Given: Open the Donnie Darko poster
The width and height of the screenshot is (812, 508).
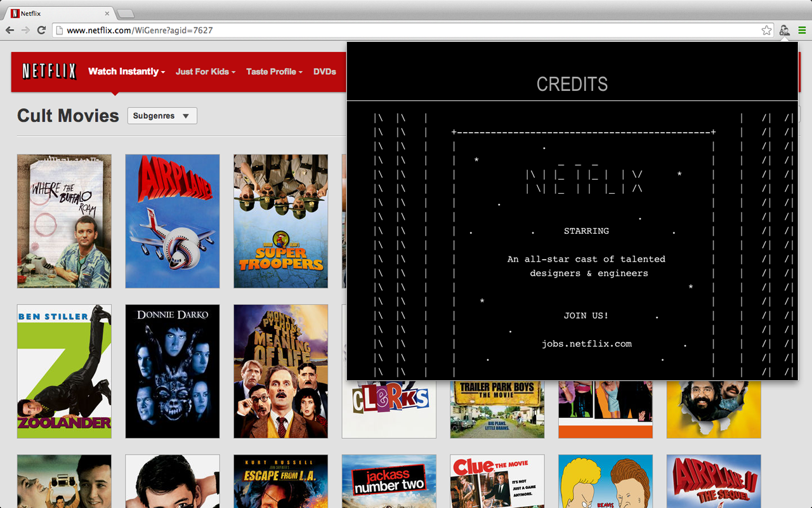Looking at the screenshot, I should pos(173,371).
